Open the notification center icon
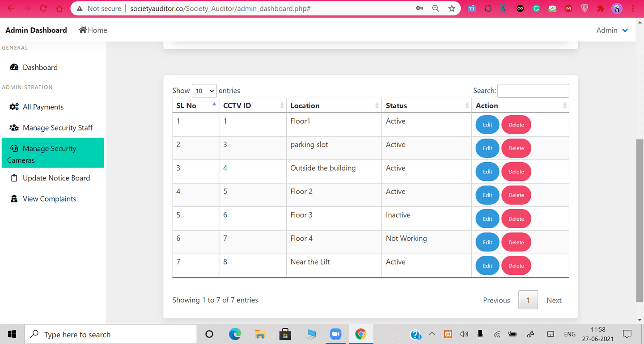The width and height of the screenshot is (644, 344). click(627, 334)
